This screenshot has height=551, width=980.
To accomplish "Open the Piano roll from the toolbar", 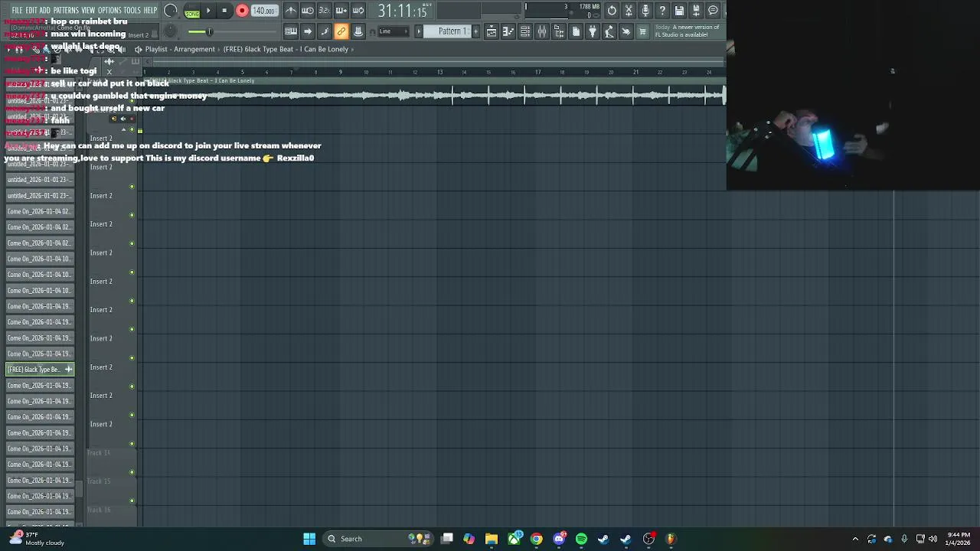I will point(508,31).
